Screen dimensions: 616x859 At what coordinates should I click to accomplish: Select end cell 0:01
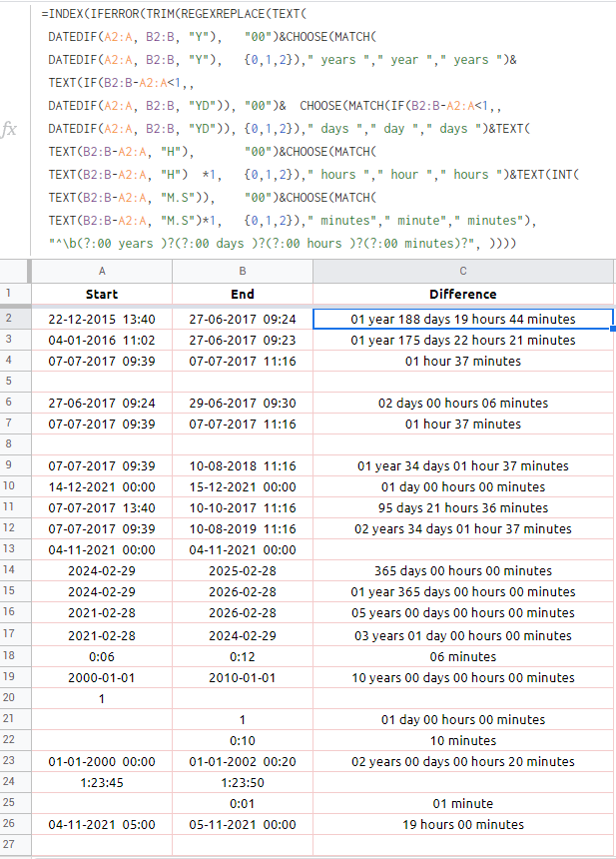[243, 804]
